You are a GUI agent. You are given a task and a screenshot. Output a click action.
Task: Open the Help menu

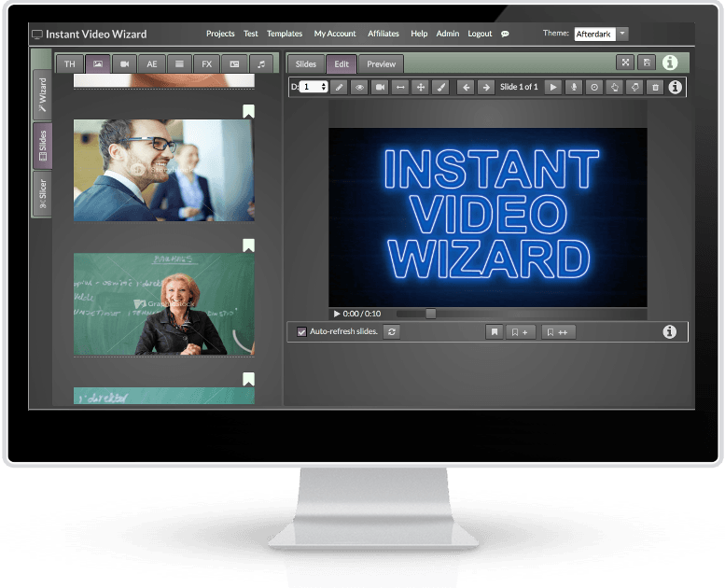point(419,34)
